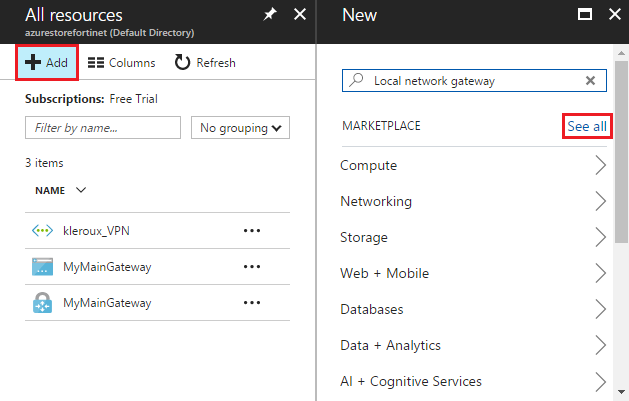Screen dimensions: 629x401
Task: Open more options for kleroux_VPN
Action: click(x=251, y=231)
